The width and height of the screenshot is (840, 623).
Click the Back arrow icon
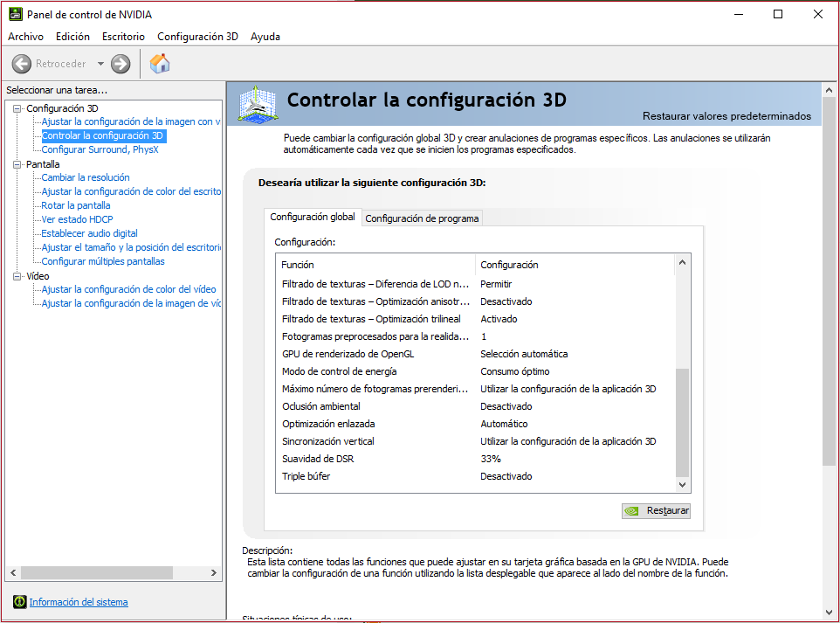(x=22, y=64)
